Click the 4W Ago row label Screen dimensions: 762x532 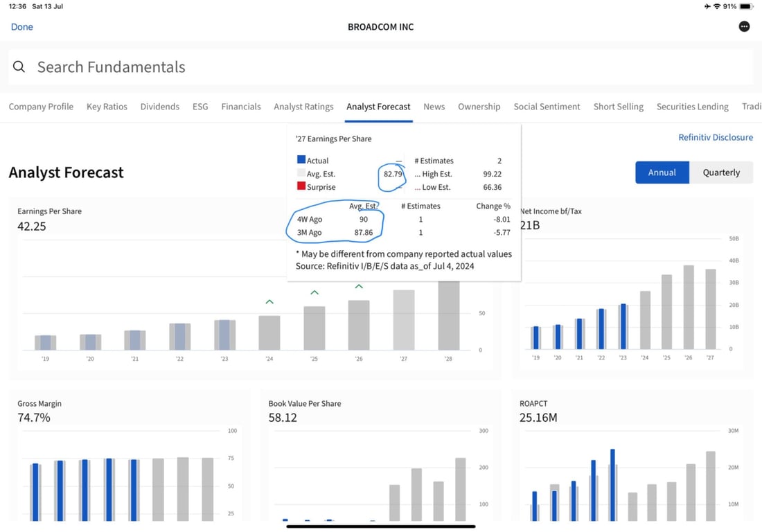coord(310,219)
